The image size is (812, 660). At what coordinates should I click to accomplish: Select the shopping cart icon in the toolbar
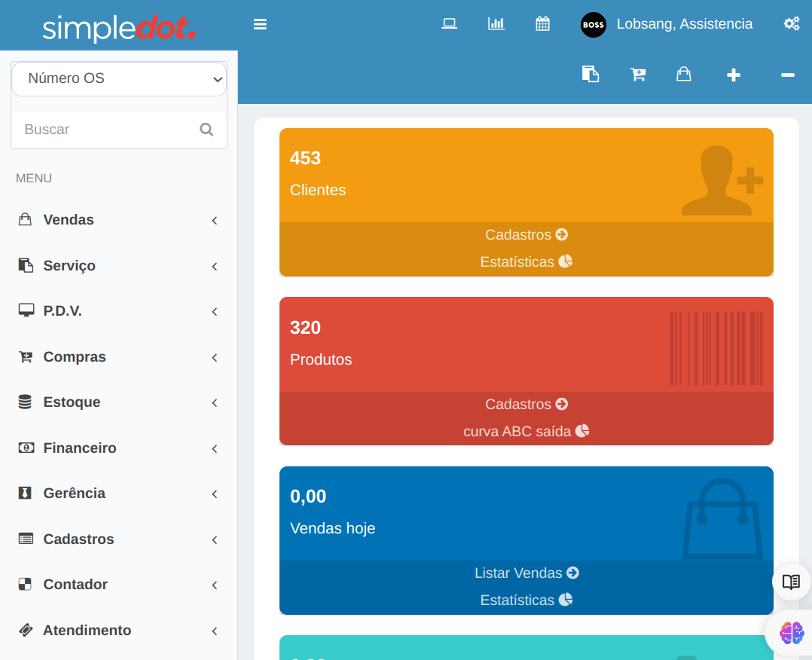pyautogui.click(x=638, y=74)
